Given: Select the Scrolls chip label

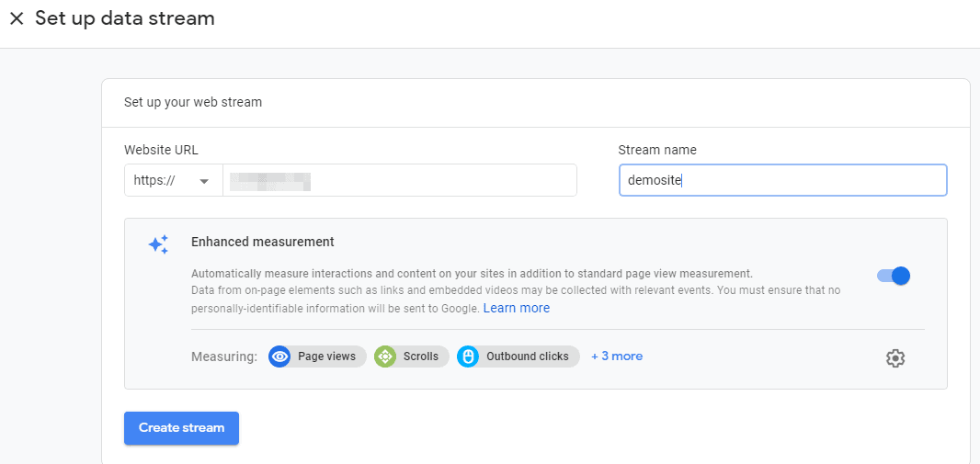Looking at the screenshot, I should pyautogui.click(x=421, y=356).
